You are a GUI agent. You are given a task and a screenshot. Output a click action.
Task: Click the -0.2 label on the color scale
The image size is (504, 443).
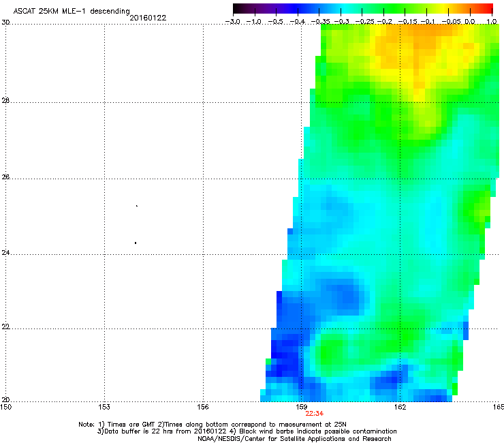385,22
